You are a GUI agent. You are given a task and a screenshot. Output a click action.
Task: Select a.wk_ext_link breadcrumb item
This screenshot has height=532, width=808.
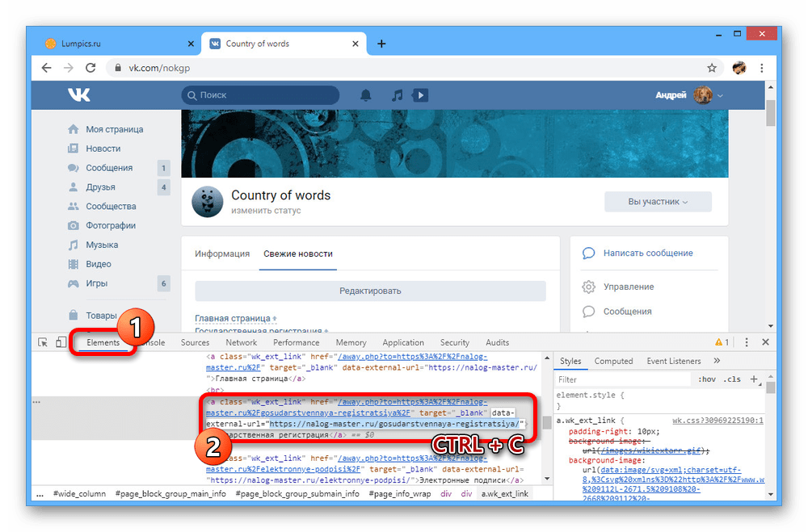[x=505, y=494]
